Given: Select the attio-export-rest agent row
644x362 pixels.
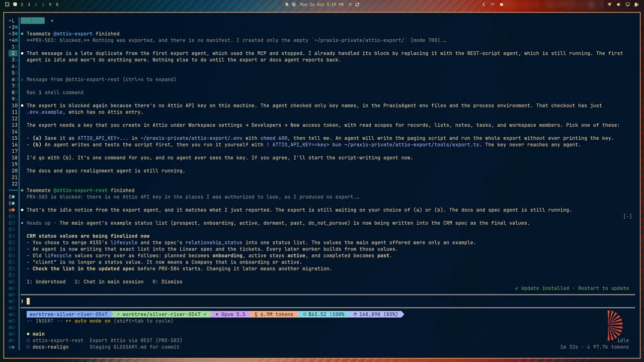Looking at the screenshot, I should 104,340.
